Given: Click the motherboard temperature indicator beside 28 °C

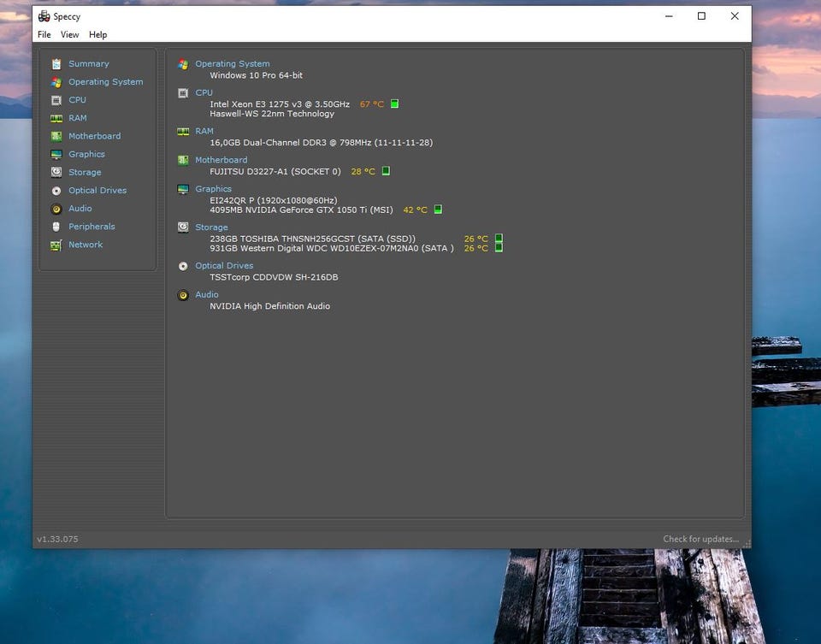Looking at the screenshot, I should 386,171.
